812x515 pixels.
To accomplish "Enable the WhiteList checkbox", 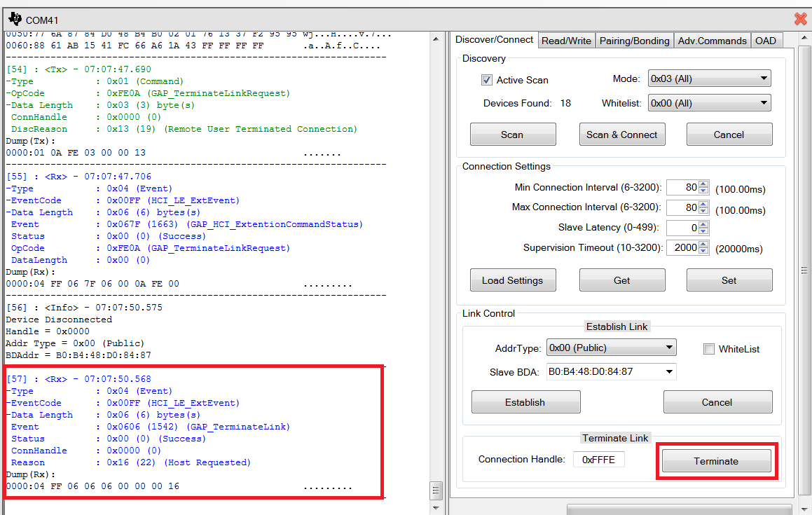I will click(x=709, y=349).
